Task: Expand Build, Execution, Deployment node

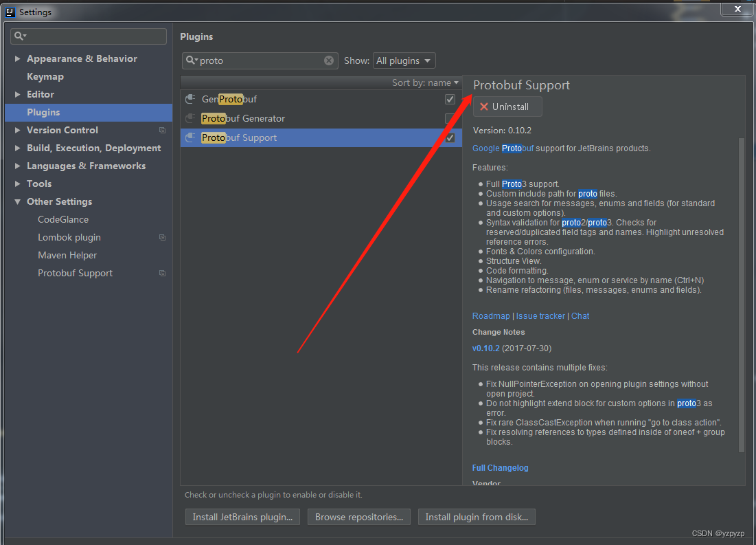Action: [x=17, y=148]
